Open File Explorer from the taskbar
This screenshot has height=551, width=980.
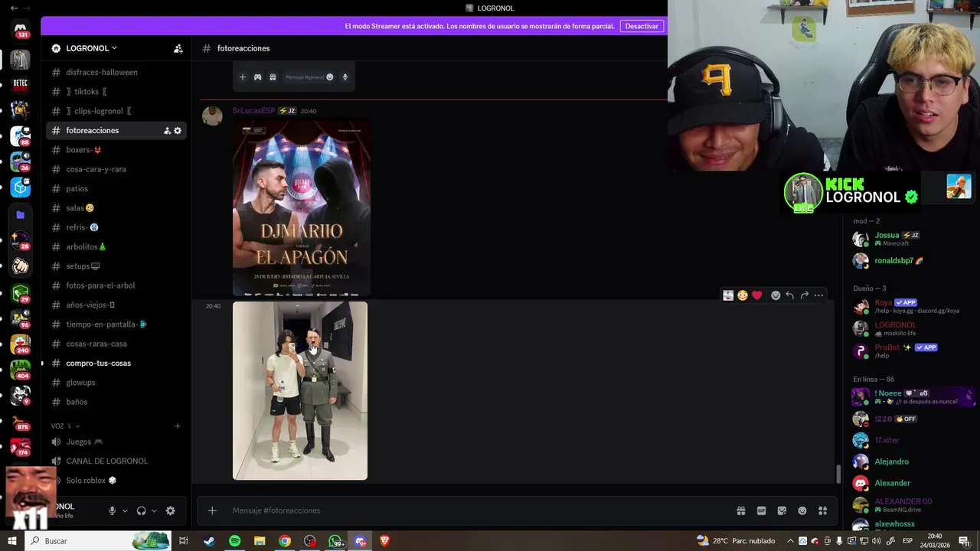[260, 541]
